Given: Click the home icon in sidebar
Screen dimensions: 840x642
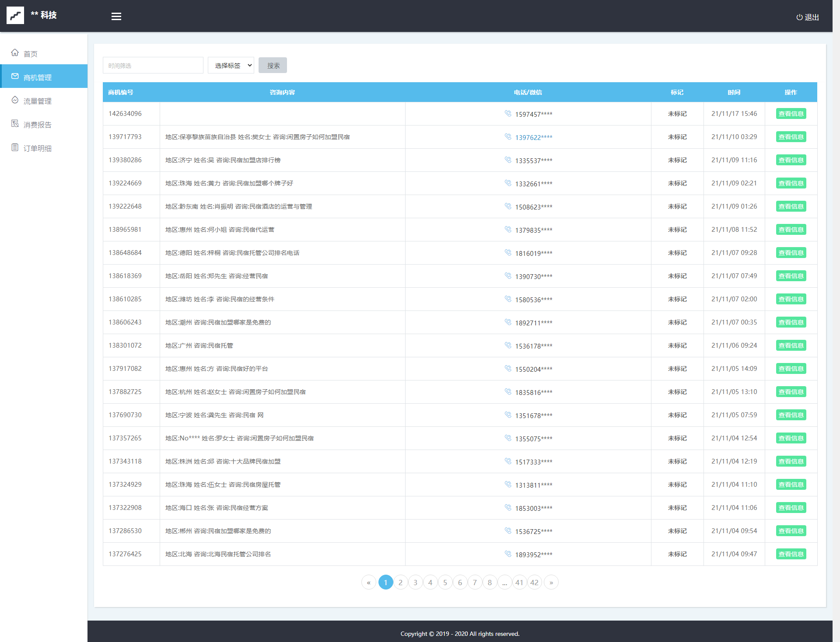Looking at the screenshot, I should pyautogui.click(x=15, y=52).
